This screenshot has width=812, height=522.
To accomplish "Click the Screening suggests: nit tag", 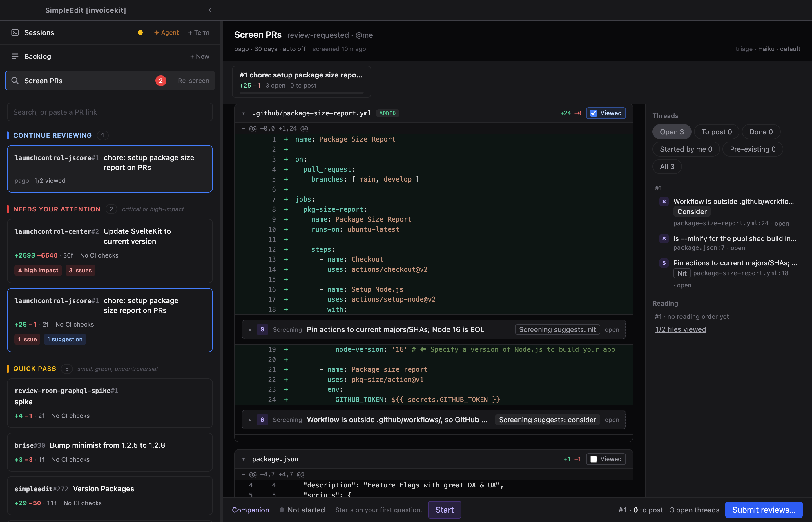I will tap(557, 329).
